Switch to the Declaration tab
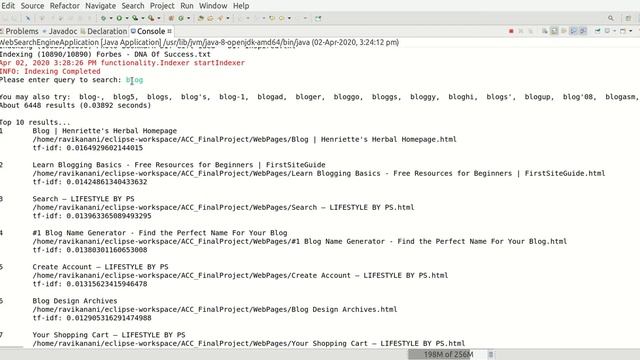 tap(104, 31)
